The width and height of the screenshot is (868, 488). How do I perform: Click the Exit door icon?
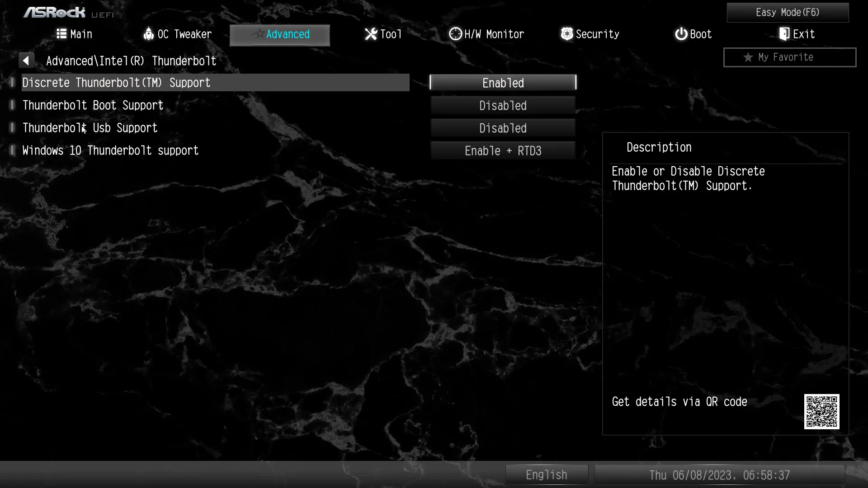pyautogui.click(x=784, y=34)
